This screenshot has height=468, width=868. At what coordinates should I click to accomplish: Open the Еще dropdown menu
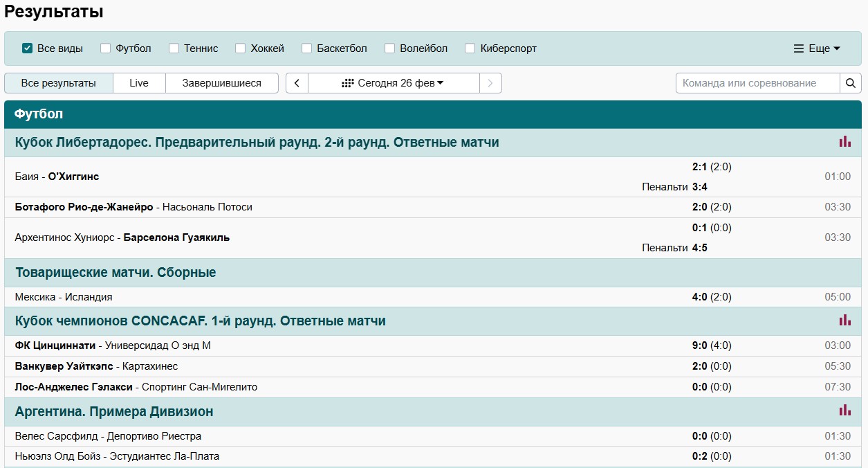[x=817, y=48]
